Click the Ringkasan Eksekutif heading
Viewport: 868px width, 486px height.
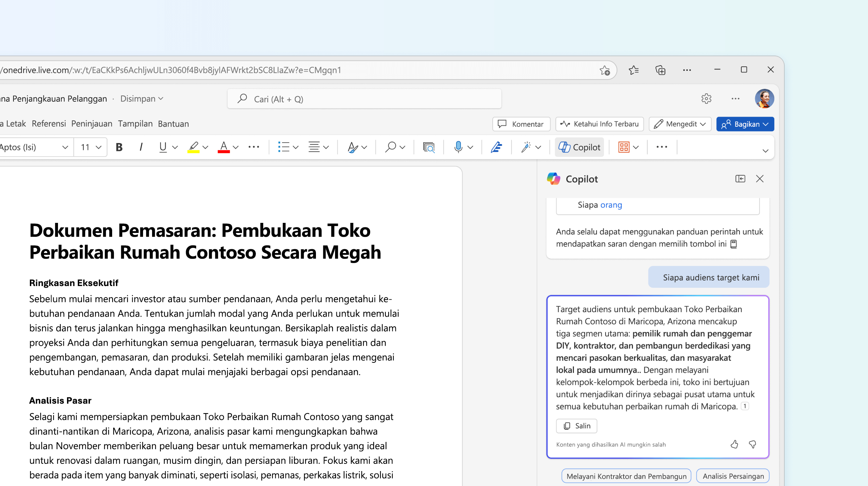[x=74, y=283]
